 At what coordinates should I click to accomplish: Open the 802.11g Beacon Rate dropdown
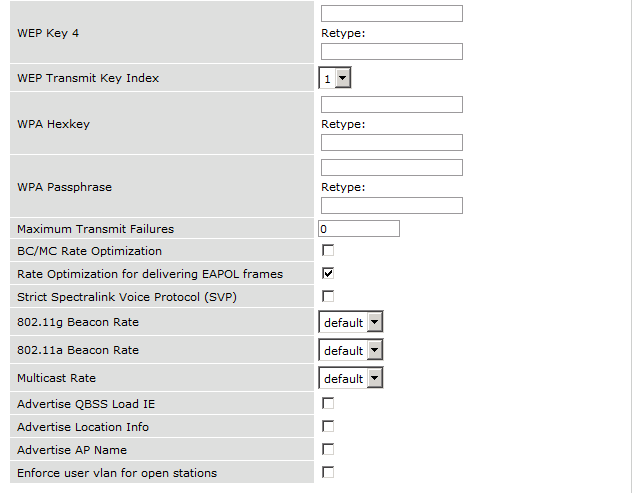pyautogui.click(x=351, y=322)
